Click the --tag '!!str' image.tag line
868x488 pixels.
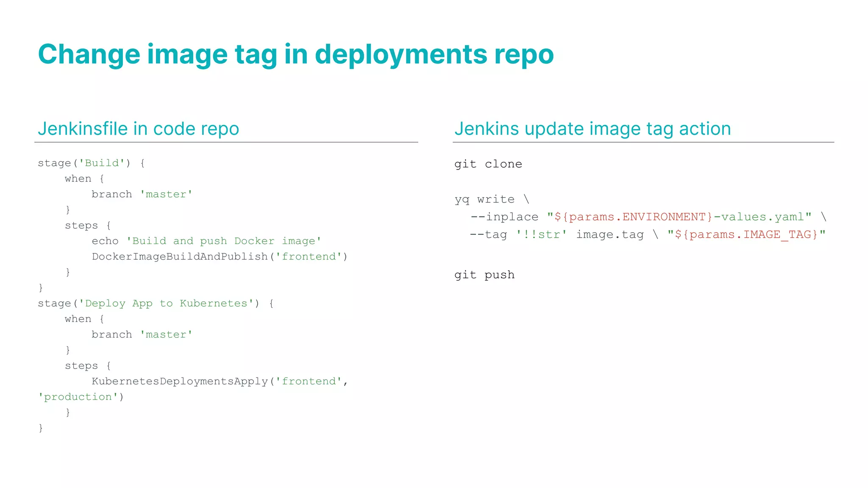coord(648,235)
